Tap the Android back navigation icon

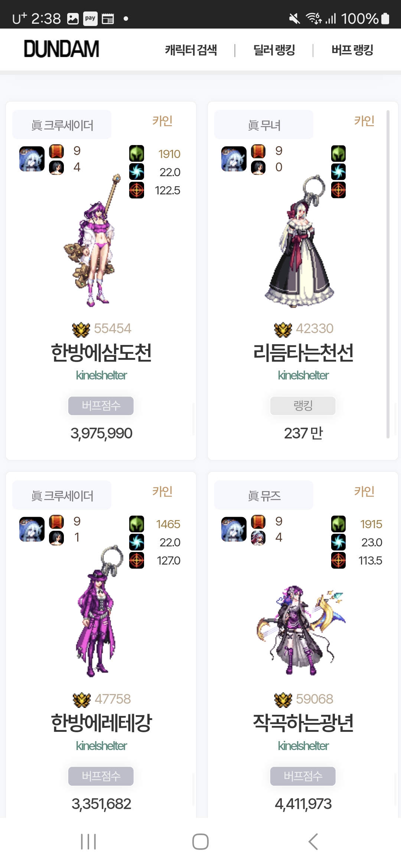(313, 842)
